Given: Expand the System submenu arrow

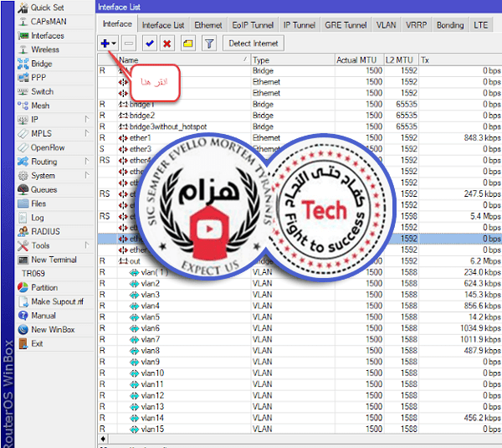Looking at the screenshot, I should pos(87,175).
